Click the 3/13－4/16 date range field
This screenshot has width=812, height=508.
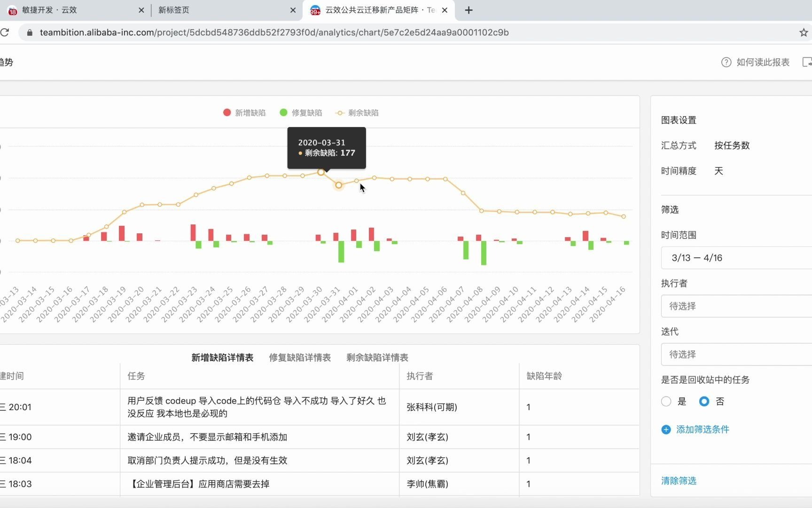click(696, 258)
